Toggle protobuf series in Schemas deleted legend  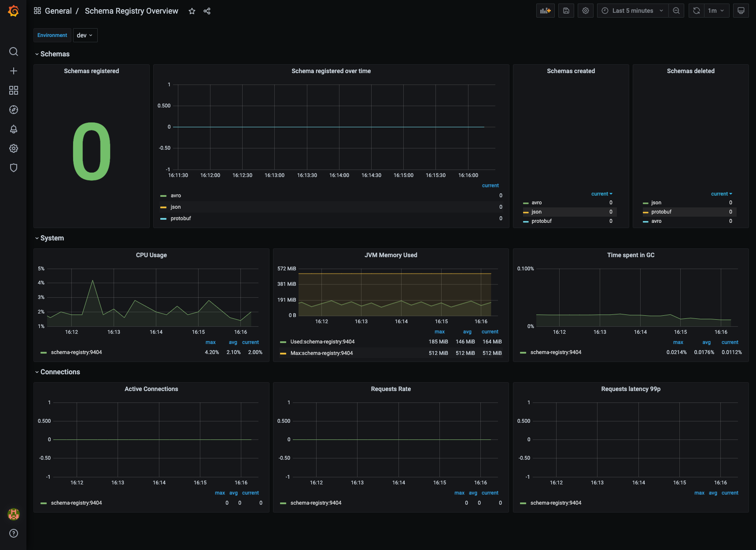tap(661, 212)
